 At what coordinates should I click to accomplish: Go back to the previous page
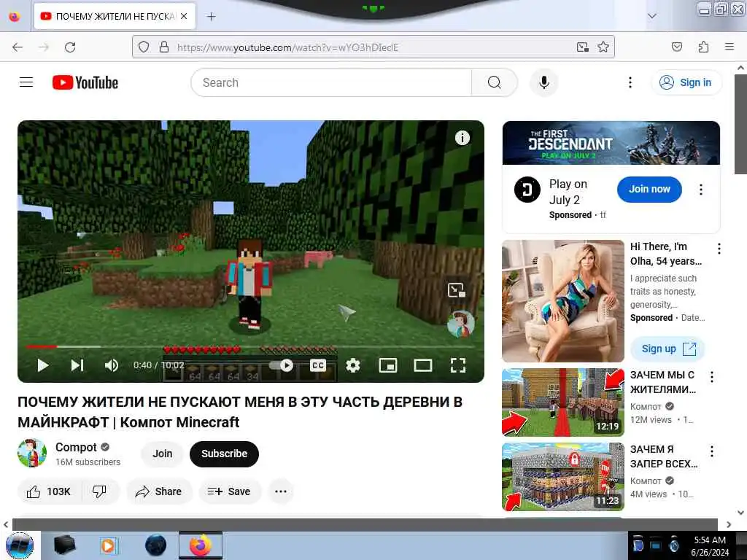[18, 47]
